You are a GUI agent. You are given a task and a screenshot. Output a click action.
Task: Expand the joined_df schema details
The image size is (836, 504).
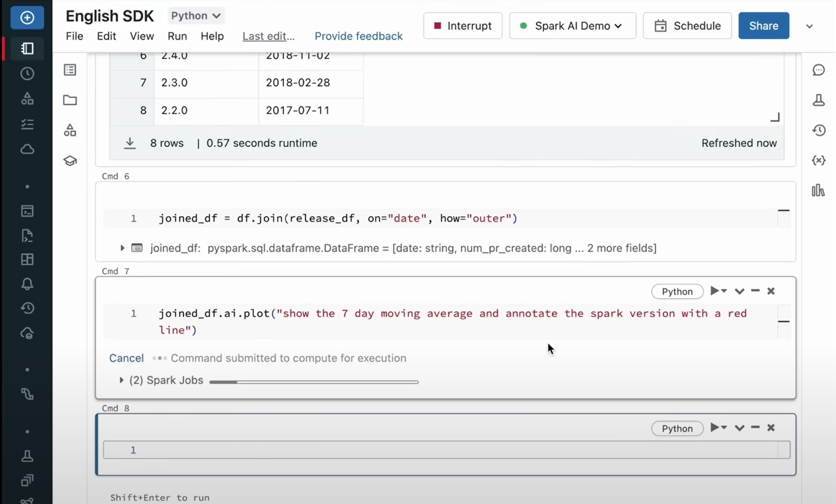tap(122, 248)
